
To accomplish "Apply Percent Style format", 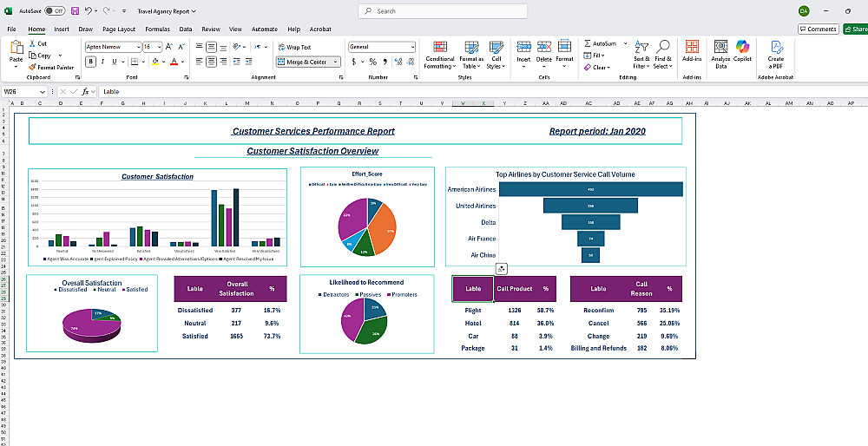I will click(x=372, y=62).
